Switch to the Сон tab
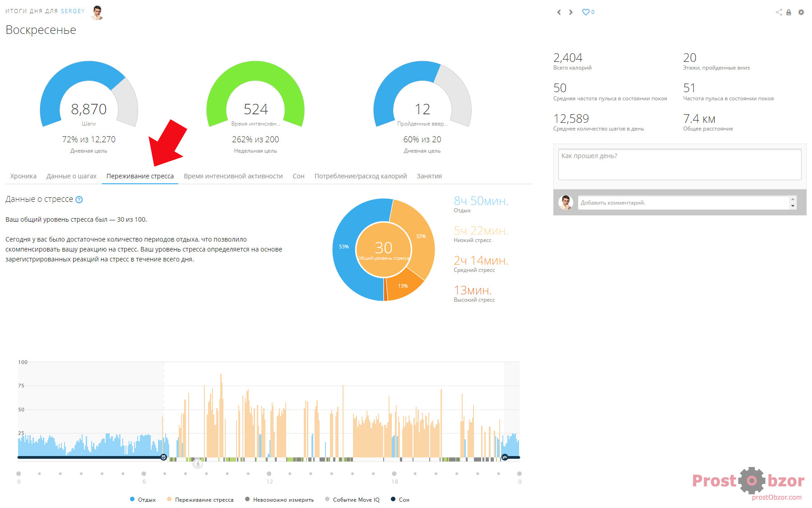The image size is (812, 508). [298, 176]
